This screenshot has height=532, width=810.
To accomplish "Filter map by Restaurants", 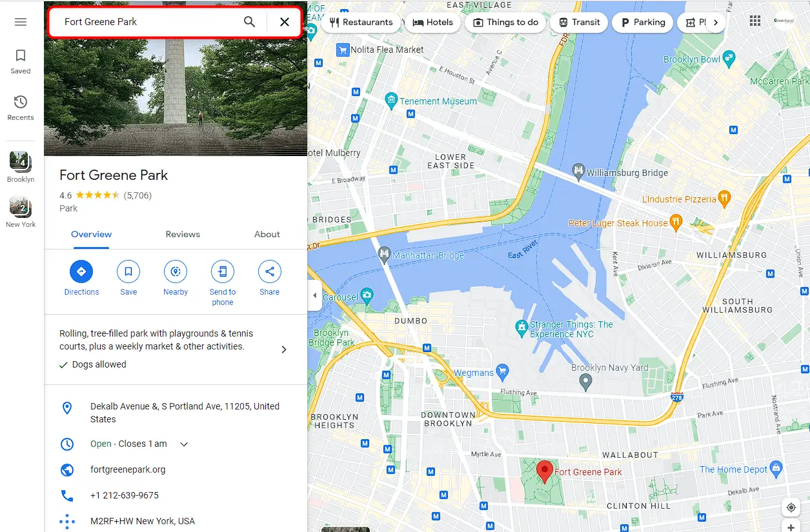I will 361,22.
